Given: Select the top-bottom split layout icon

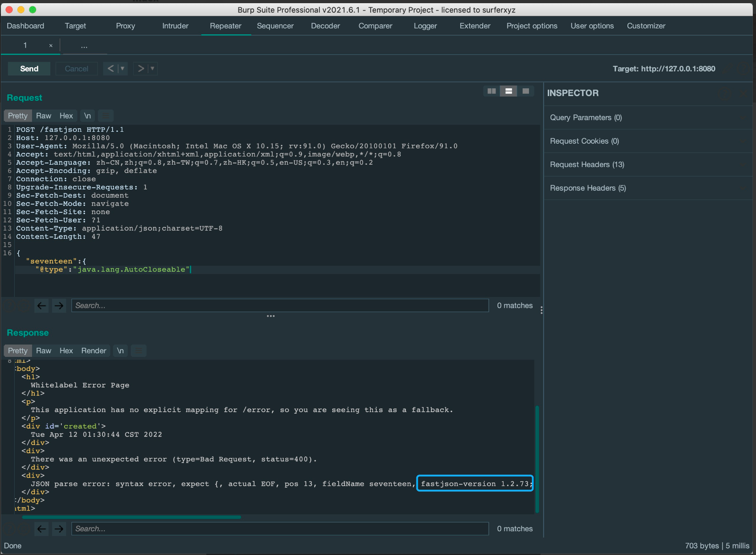Looking at the screenshot, I should click(508, 91).
